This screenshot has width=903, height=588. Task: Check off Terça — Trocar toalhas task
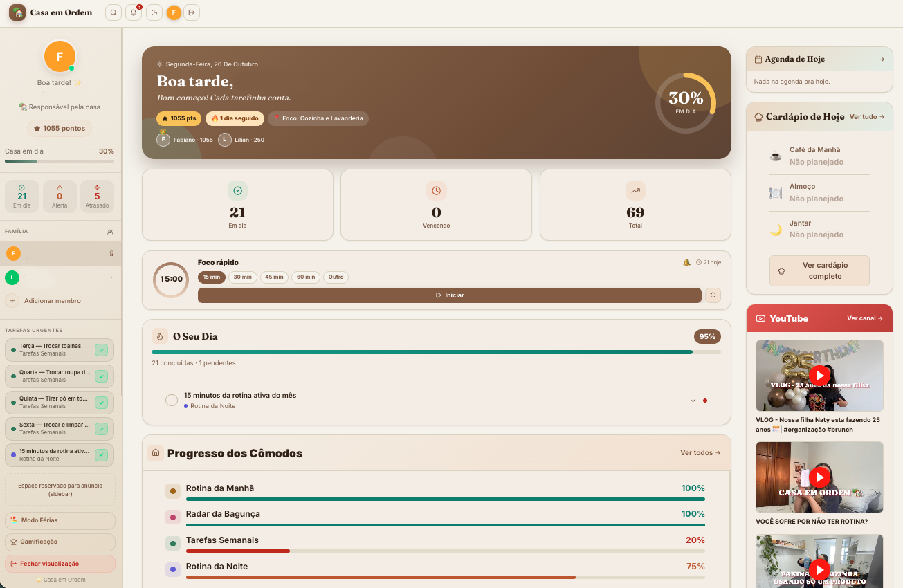pos(102,350)
